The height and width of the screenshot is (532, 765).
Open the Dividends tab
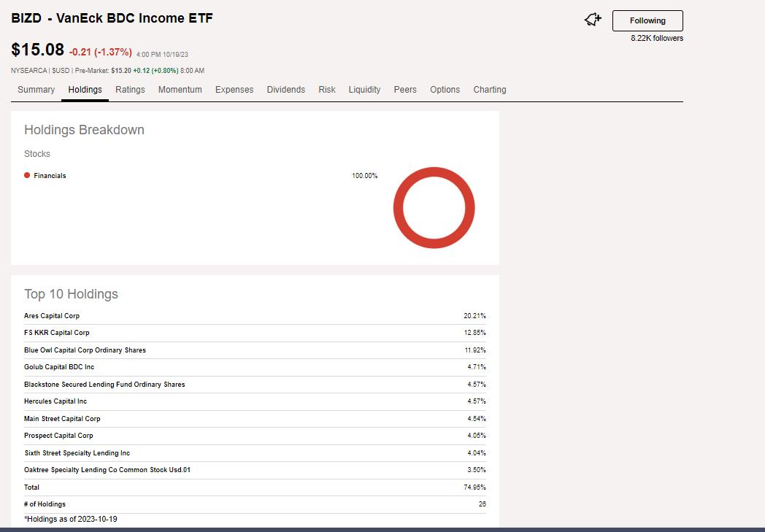click(x=286, y=90)
